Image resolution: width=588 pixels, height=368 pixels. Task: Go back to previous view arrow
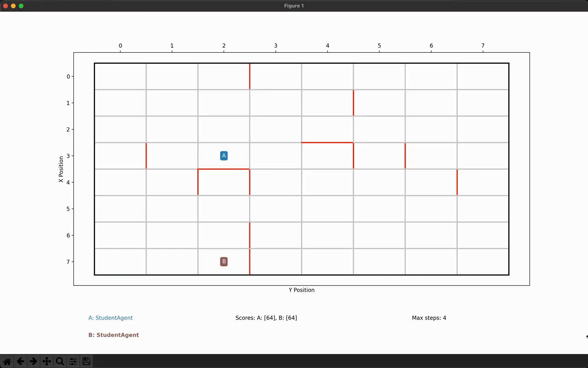[20, 361]
